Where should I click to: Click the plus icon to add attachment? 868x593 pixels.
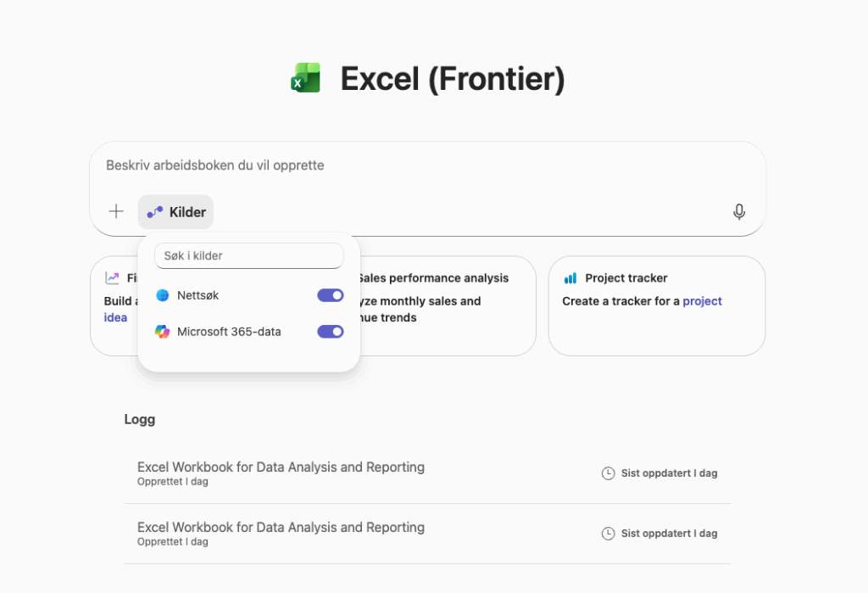point(116,212)
